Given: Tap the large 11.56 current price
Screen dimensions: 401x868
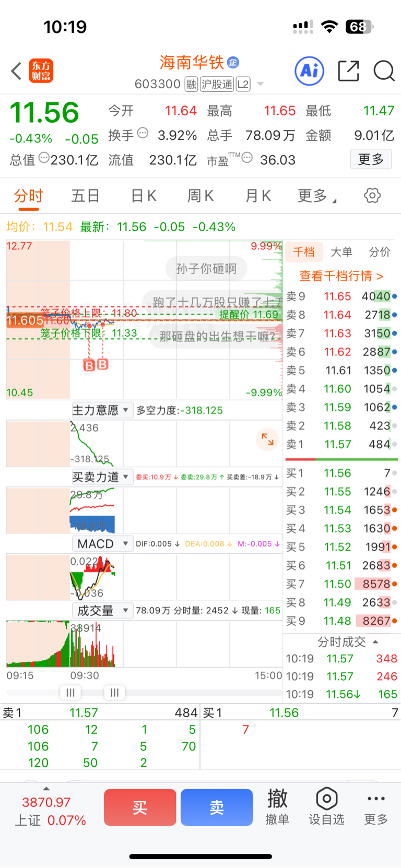Looking at the screenshot, I should click(x=44, y=112).
